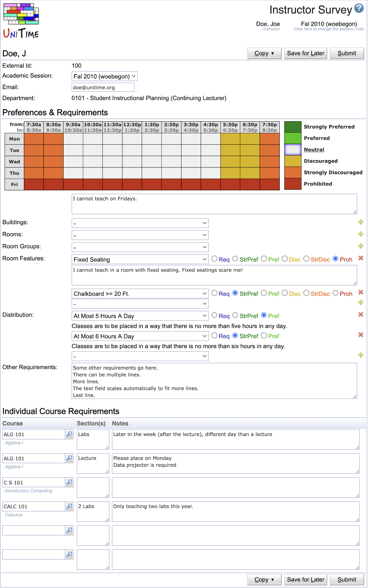
Task: Select Req for At Most 5 Hours
Action: pyautogui.click(x=214, y=315)
